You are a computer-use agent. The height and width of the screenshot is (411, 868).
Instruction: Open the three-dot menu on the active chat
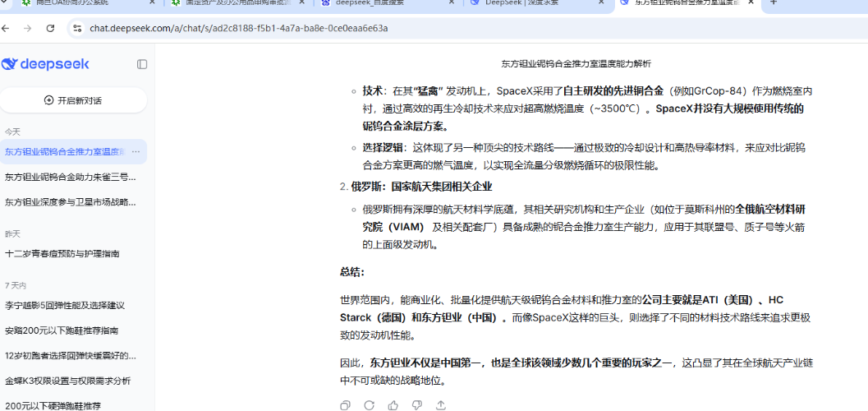point(136,151)
